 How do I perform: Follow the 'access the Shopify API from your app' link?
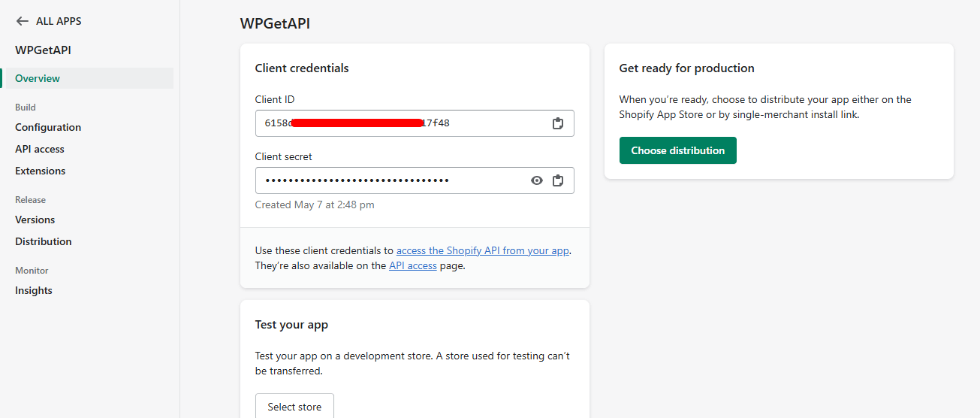point(483,250)
